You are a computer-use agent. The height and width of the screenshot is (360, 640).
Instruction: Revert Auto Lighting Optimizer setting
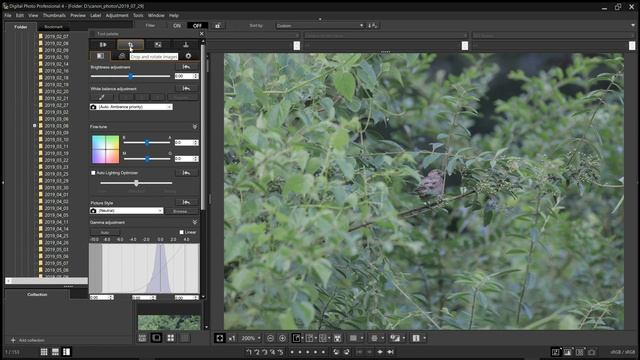[187, 173]
